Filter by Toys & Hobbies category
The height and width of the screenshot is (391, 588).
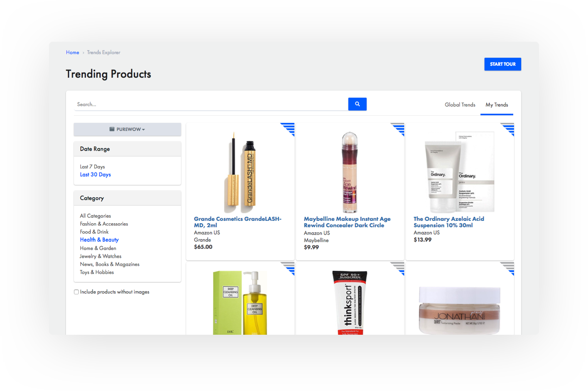tap(97, 273)
